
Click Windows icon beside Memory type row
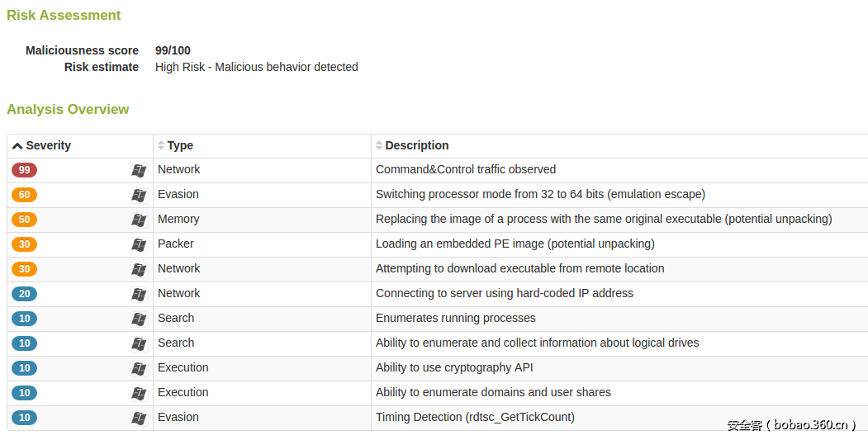pos(139,220)
